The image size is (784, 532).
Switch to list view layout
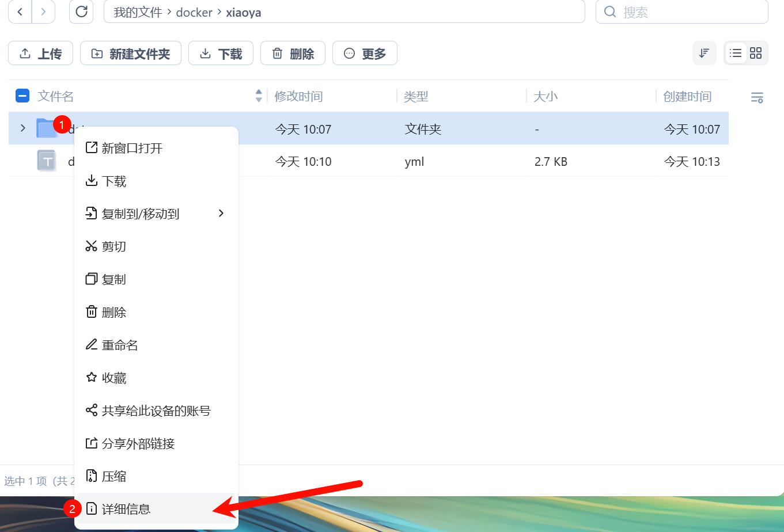coord(736,54)
